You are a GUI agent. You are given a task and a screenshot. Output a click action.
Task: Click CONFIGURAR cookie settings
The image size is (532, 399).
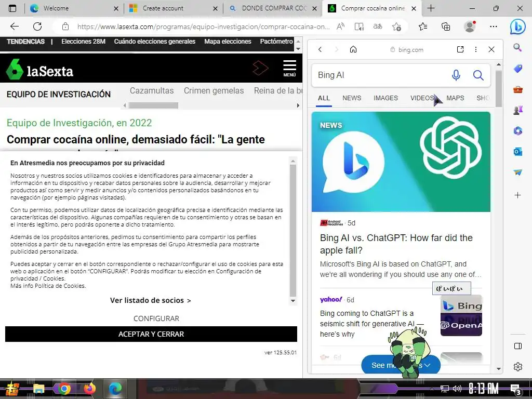[156, 318]
